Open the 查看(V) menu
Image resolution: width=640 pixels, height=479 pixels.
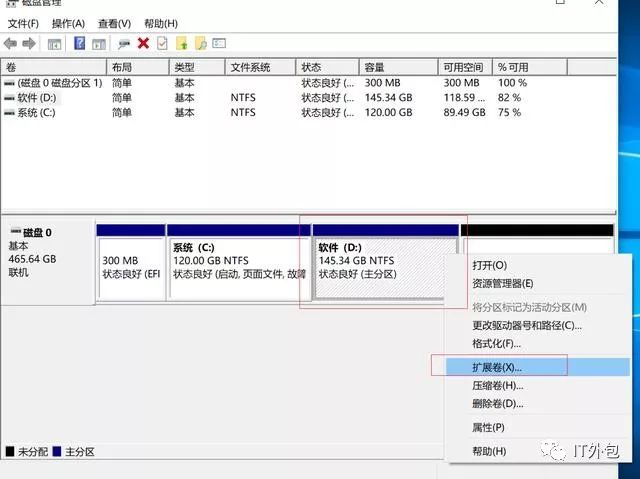pos(114,24)
